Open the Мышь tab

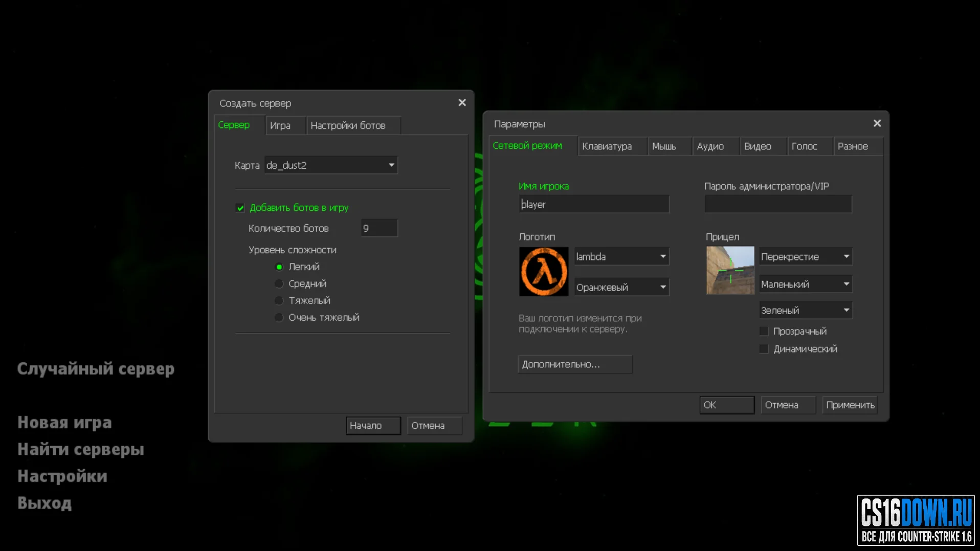(670, 146)
